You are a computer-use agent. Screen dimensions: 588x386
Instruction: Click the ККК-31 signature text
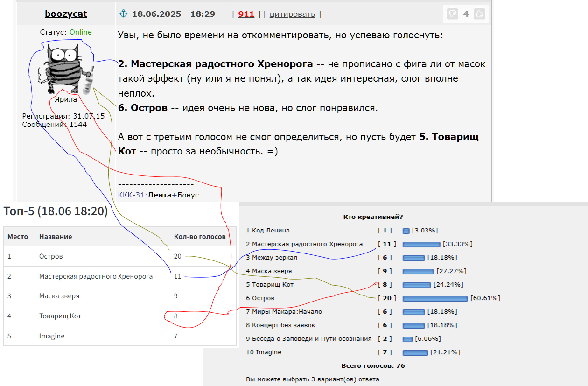coord(132,195)
